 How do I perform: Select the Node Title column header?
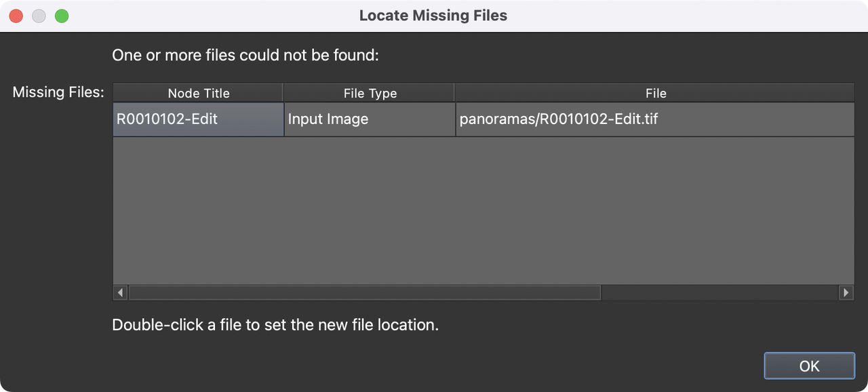(198, 92)
